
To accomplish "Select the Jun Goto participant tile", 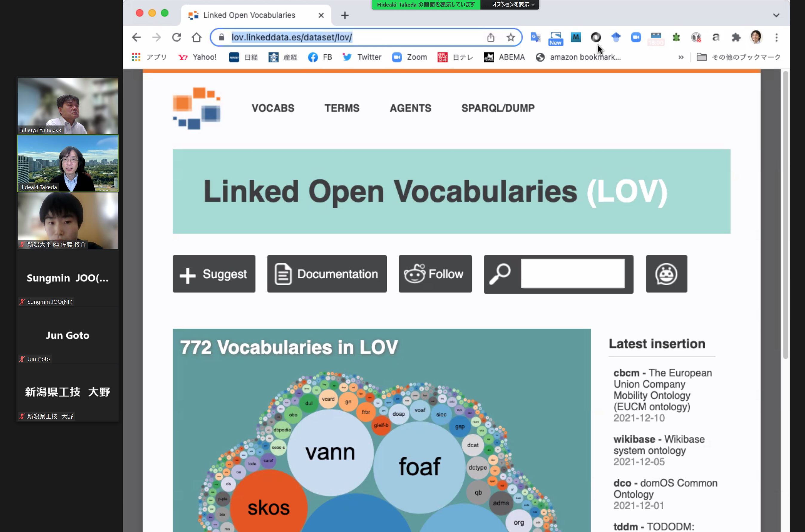I will pyautogui.click(x=67, y=336).
